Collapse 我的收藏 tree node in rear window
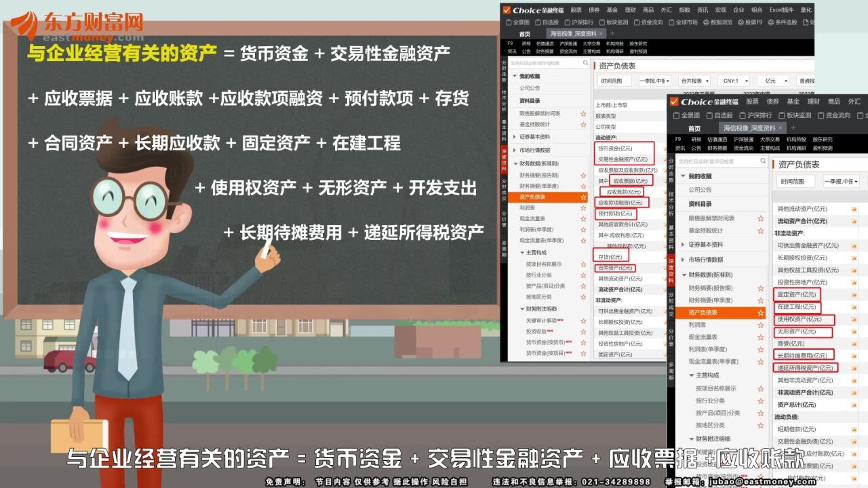Screen dimensions: 868x488 pyautogui.click(x=514, y=76)
